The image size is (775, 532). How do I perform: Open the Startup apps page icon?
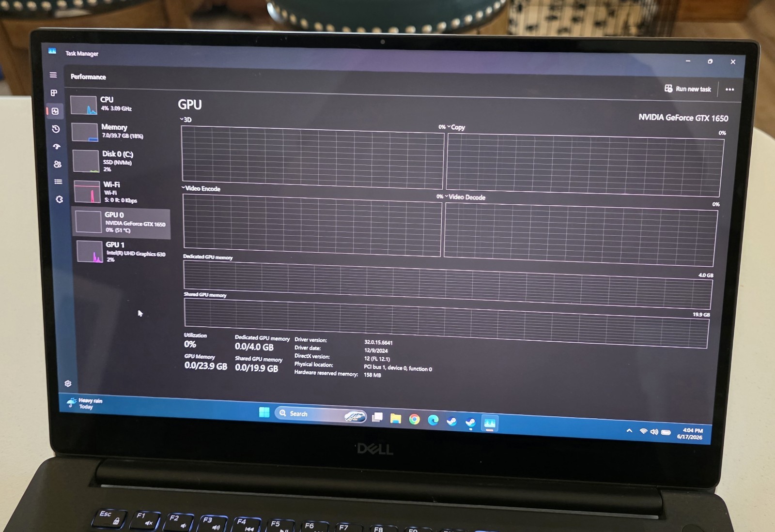point(57,146)
